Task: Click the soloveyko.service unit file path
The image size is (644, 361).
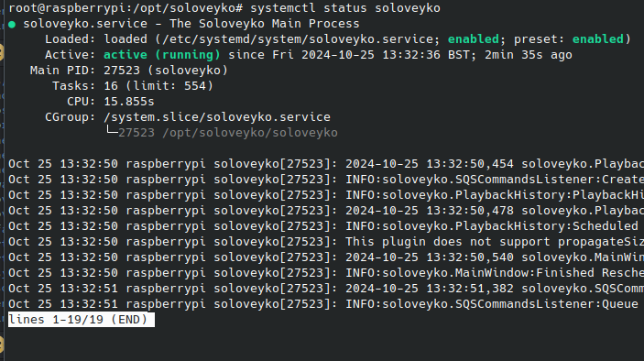Action: (298, 39)
